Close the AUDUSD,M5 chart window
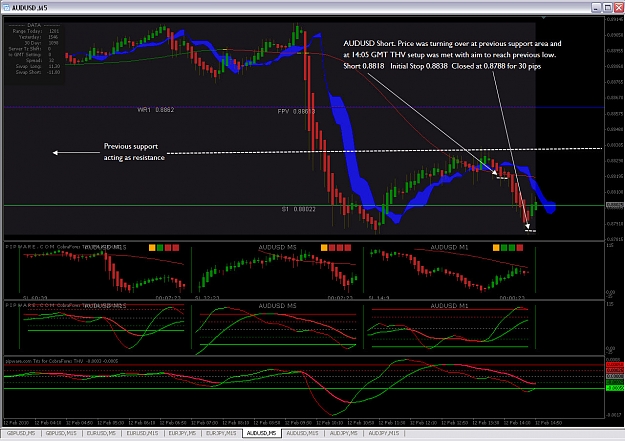The width and height of the screenshot is (625, 441). pos(619,7)
